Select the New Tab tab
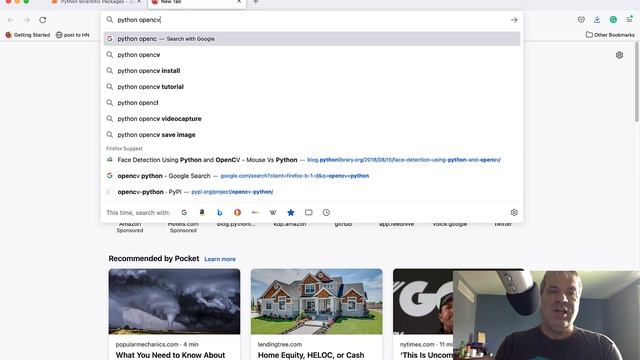This screenshot has width=640, height=360. [x=196, y=2]
